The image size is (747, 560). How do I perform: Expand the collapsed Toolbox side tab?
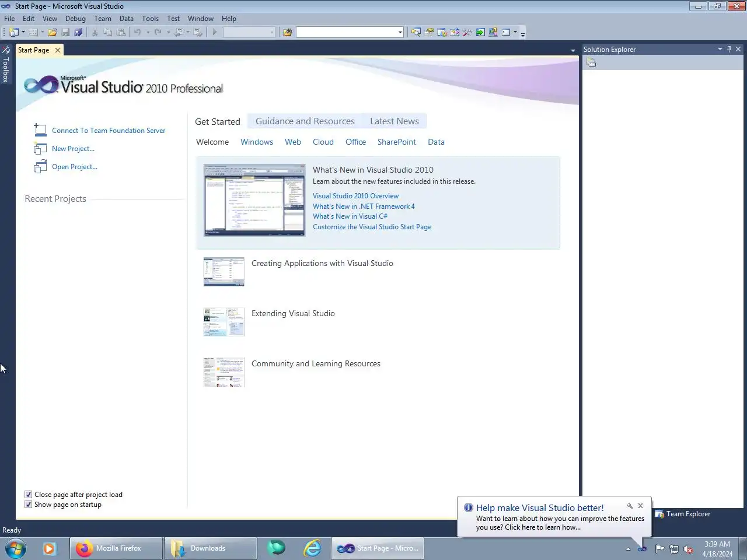6,64
